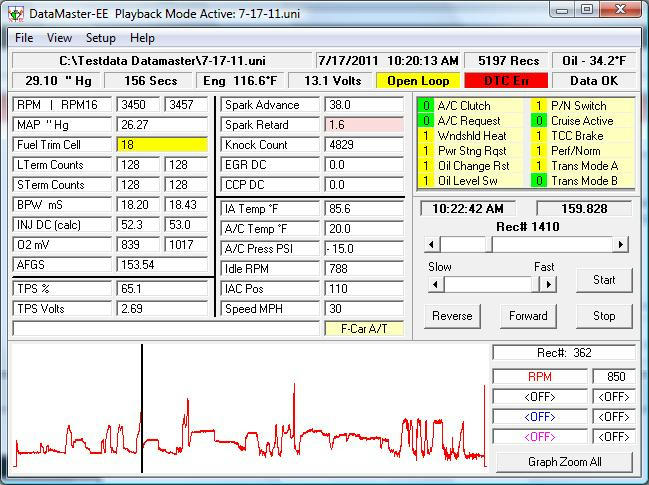649x485 pixels.
Task: Click the yellow Fuel Trim Cell value field
Action: tap(162, 145)
